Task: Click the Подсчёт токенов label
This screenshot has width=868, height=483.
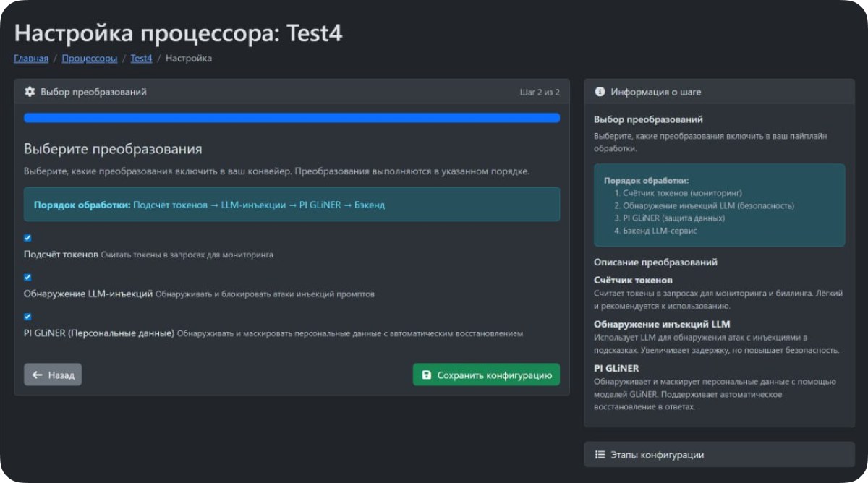Action: tap(61, 255)
